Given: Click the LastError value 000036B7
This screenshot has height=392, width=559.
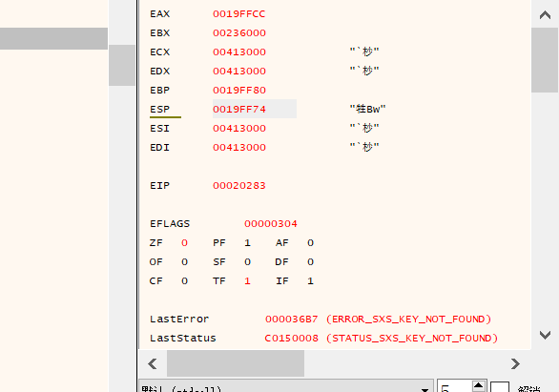Looking at the screenshot, I should pos(292,320).
